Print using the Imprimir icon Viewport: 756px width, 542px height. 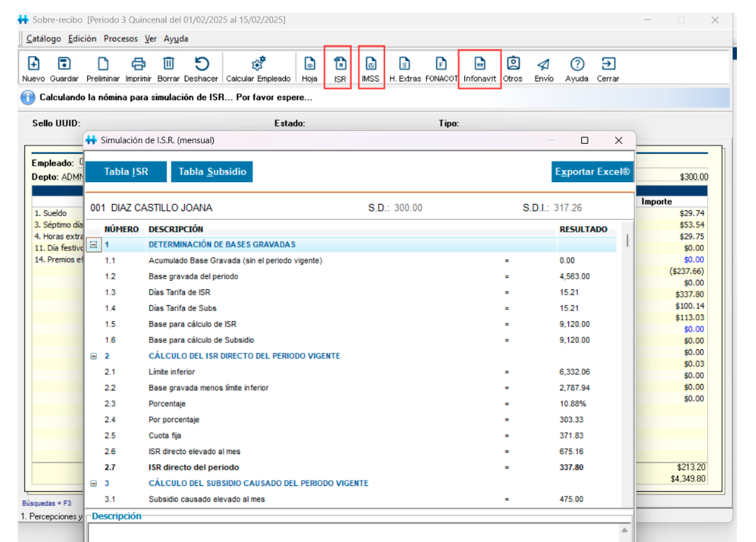click(139, 64)
